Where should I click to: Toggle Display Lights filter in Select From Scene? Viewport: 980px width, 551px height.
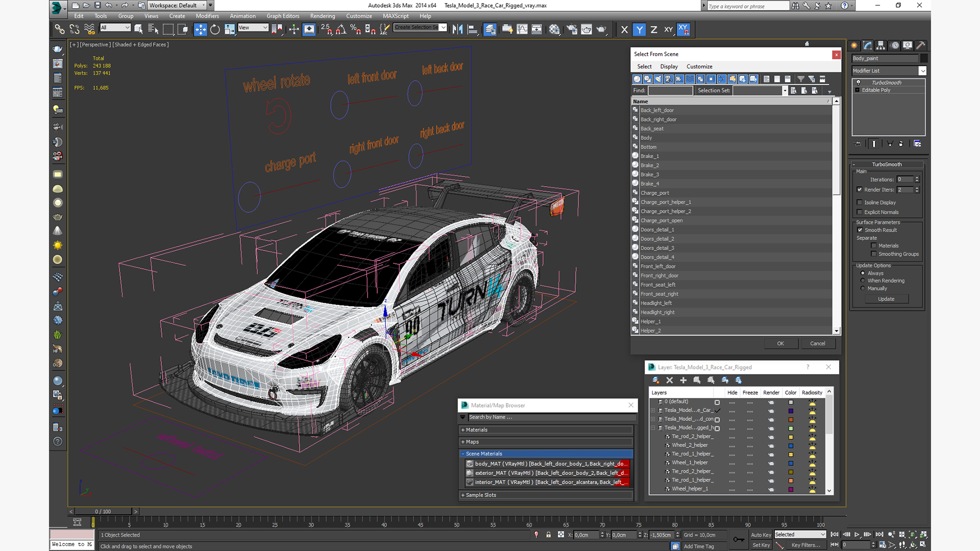click(x=658, y=79)
